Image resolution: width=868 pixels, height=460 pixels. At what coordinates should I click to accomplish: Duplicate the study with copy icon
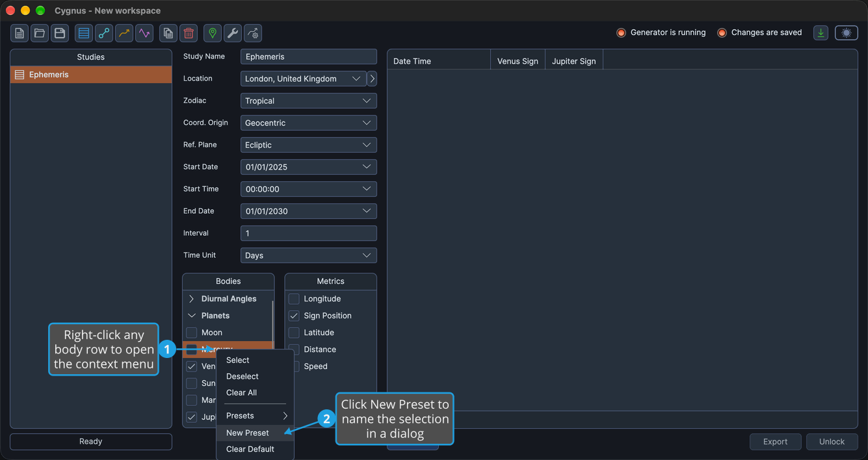[168, 33]
